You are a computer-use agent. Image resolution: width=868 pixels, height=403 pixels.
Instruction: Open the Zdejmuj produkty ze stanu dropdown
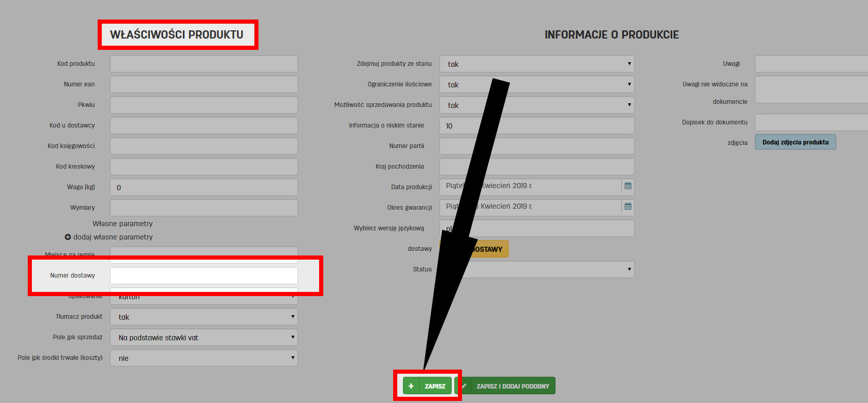537,64
